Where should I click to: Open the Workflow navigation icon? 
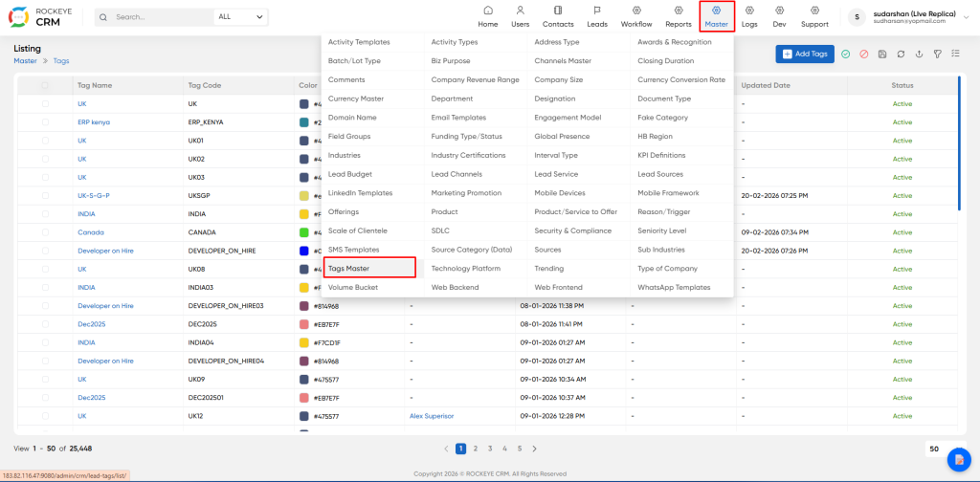point(636,11)
